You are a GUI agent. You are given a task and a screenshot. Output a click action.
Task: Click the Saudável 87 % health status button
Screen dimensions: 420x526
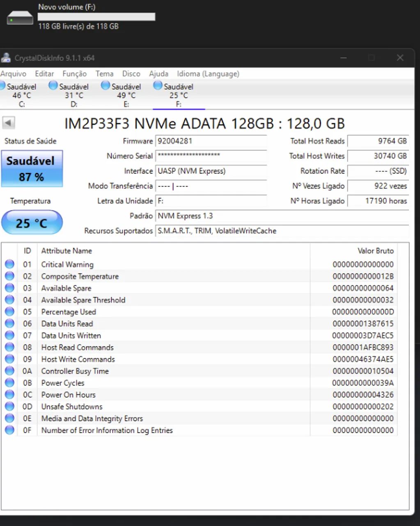(x=32, y=169)
